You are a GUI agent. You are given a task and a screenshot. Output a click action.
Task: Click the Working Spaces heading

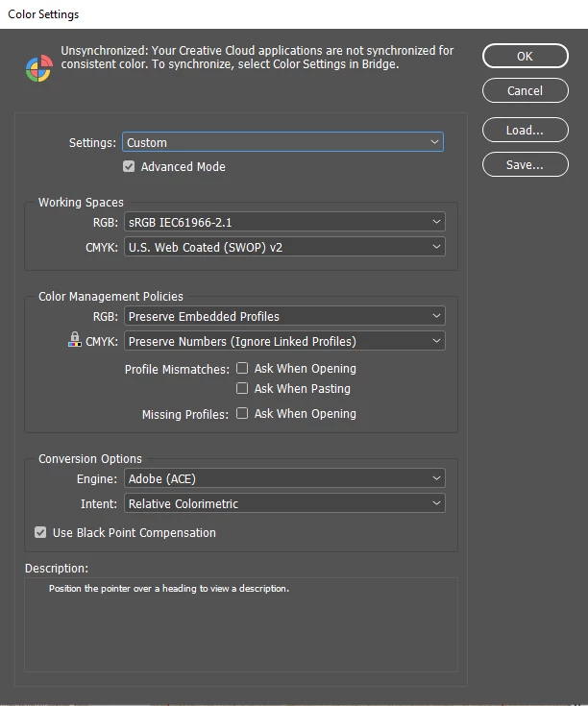click(81, 202)
